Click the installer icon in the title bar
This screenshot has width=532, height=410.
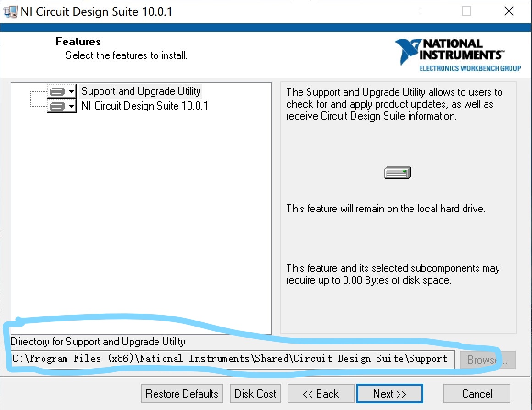(10, 12)
